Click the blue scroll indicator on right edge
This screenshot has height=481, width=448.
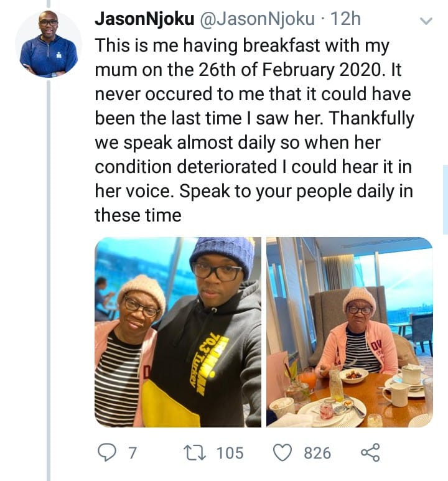445,199
